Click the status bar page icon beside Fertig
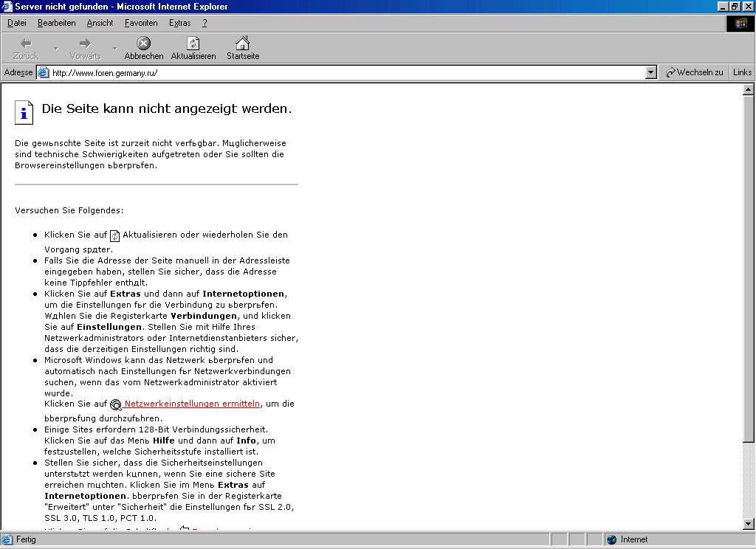756x549 pixels. [7, 539]
